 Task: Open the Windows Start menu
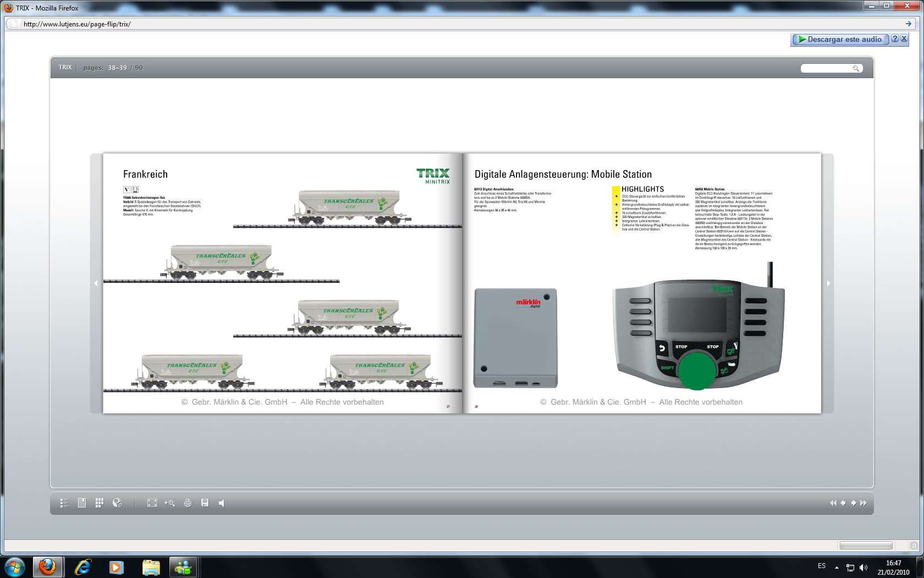pyautogui.click(x=15, y=567)
